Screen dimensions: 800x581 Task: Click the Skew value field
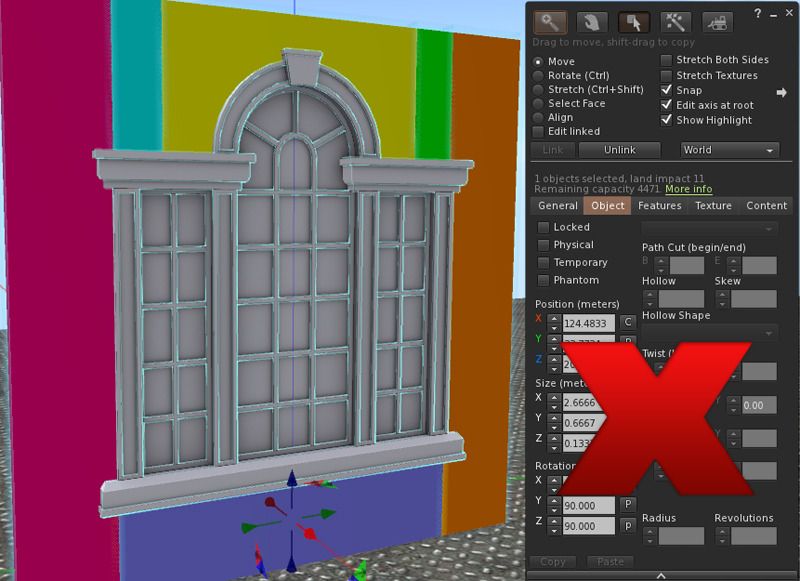point(754,299)
